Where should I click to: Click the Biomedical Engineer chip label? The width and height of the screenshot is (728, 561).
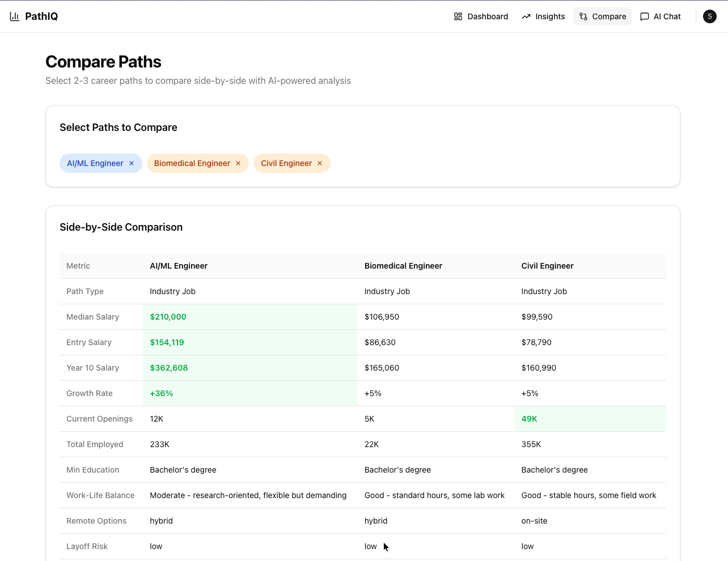(192, 163)
